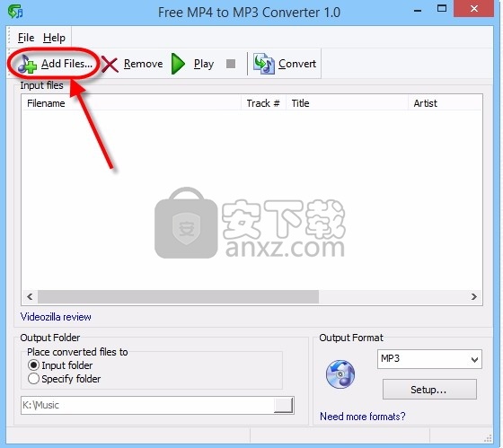Open the File menu
503x448 pixels.
[x=26, y=38]
